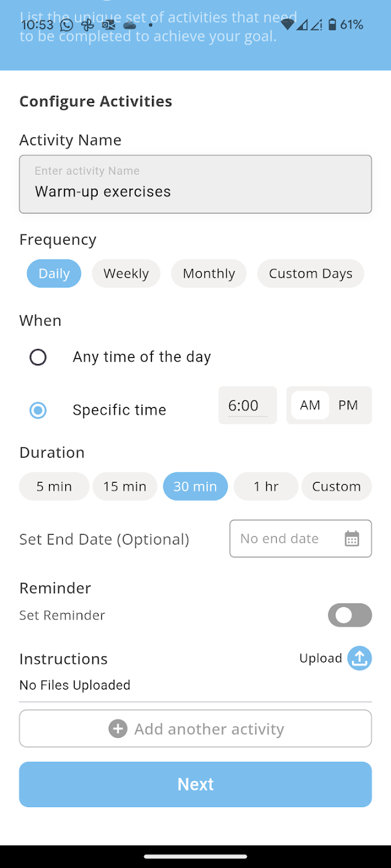
Task: Enable the Set Reminder switch
Action: coord(350,615)
